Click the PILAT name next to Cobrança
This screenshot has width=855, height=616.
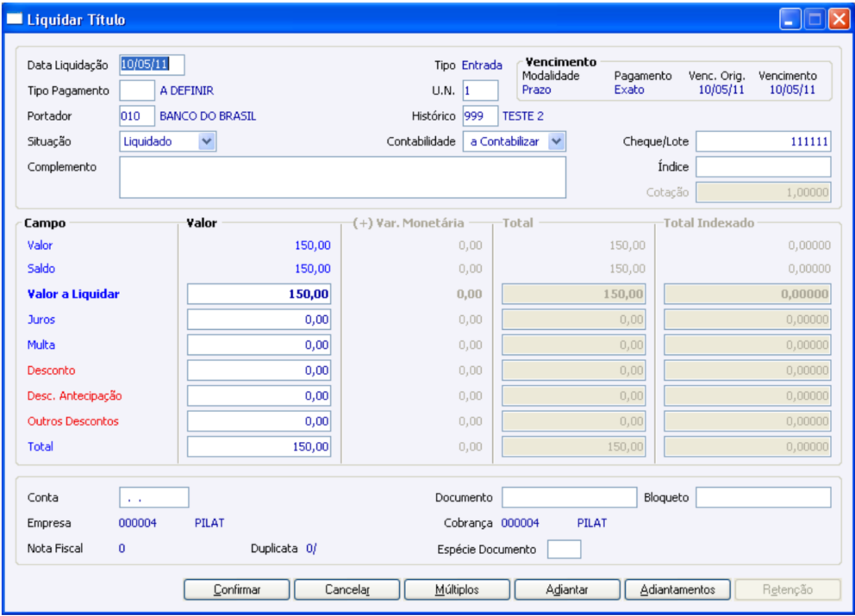(591, 523)
